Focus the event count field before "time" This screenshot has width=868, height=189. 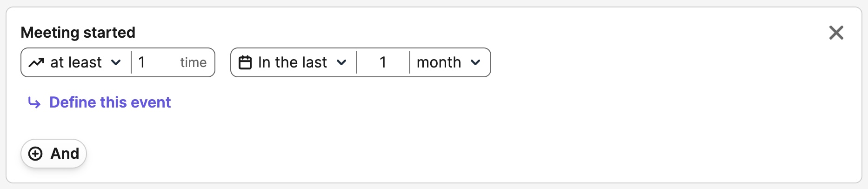click(156, 62)
